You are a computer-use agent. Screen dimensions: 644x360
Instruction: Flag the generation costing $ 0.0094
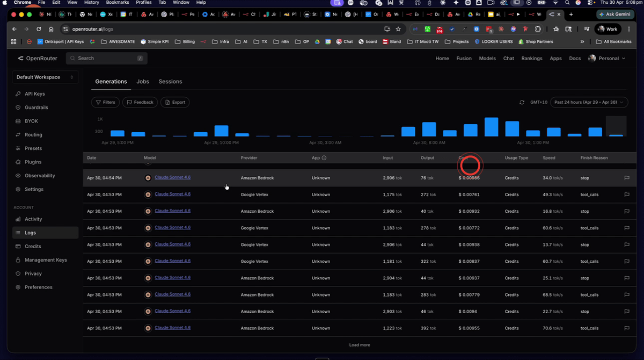pyautogui.click(x=626, y=311)
